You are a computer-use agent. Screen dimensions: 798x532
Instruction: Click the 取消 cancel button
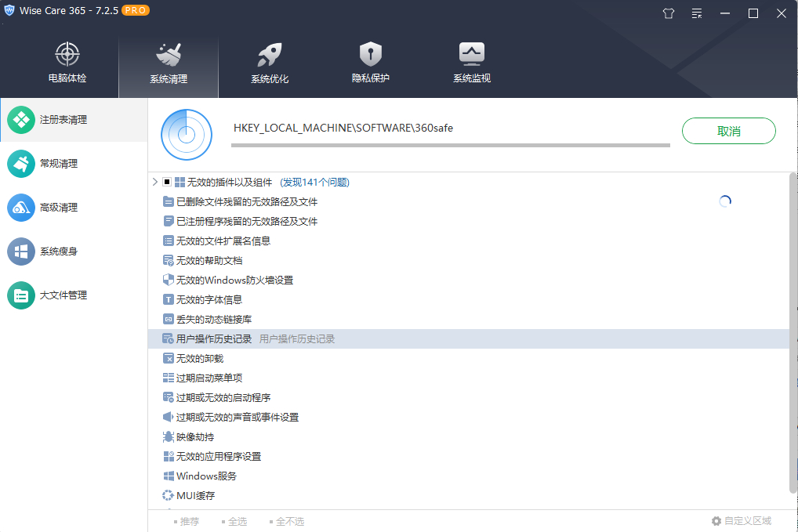coord(729,131)
